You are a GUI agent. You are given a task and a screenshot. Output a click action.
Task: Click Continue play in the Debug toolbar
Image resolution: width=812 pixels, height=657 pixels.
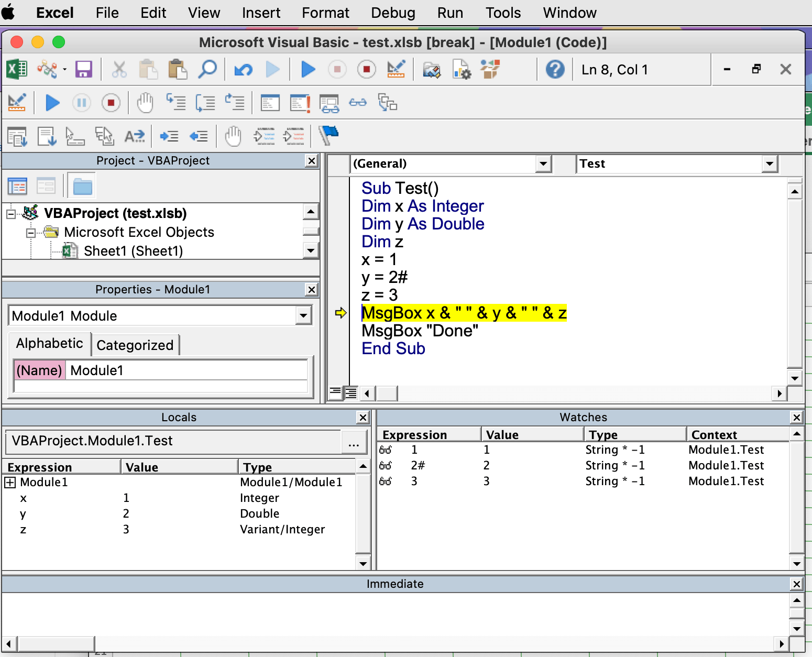(52, 103)
